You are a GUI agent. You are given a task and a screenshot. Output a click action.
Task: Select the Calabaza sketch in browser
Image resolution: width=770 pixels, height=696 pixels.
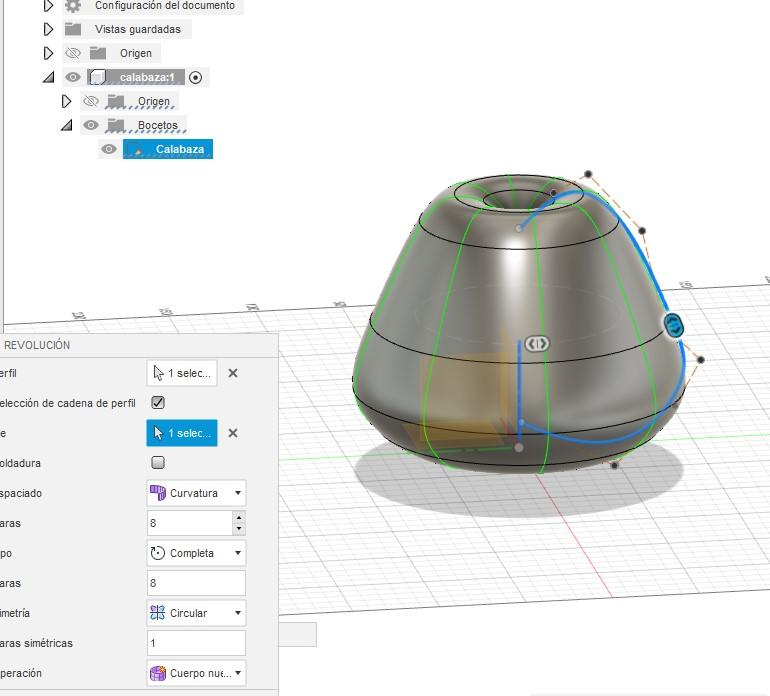pyautogui.click(x=168, y=149)
